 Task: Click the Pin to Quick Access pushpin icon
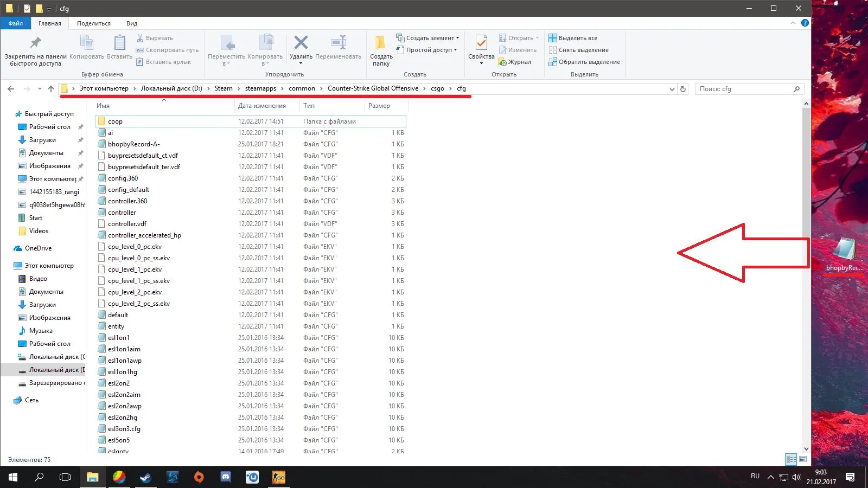pyautogui.click(x=36, y=42)
